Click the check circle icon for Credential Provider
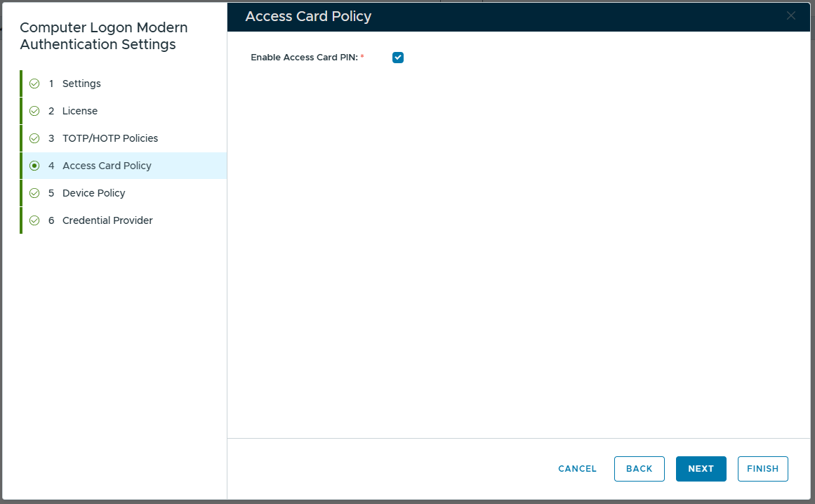This screenshot has height=504, width=815. 34,220
